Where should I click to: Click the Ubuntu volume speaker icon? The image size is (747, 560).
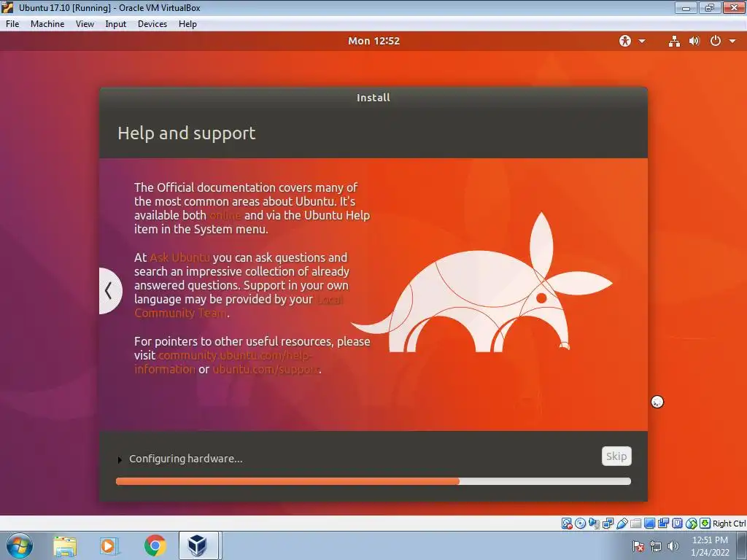pos(694,41)
